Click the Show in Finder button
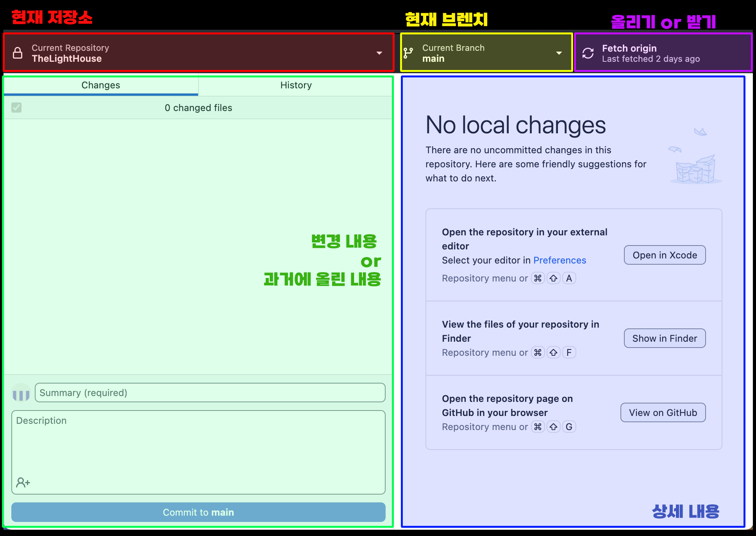 pos(665,339)
